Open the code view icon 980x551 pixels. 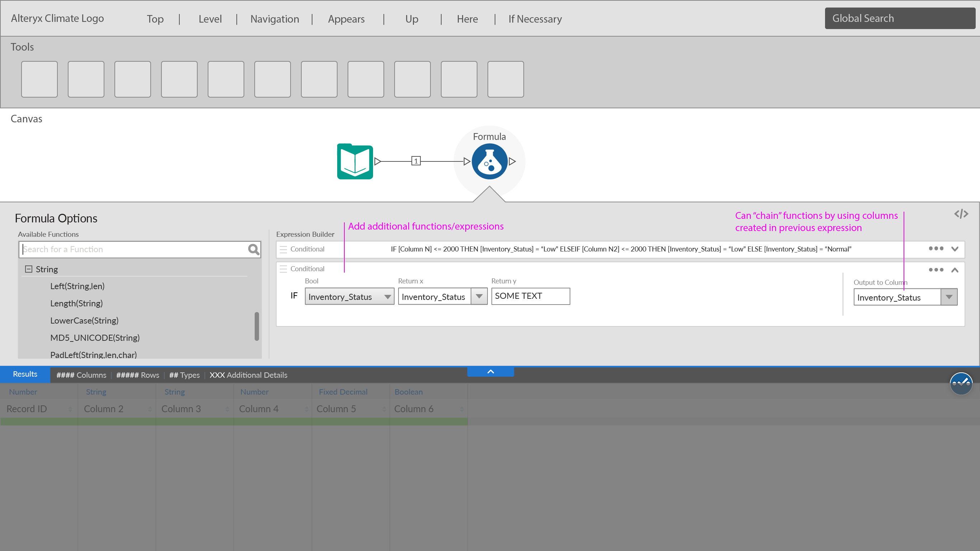click(961, 214)
